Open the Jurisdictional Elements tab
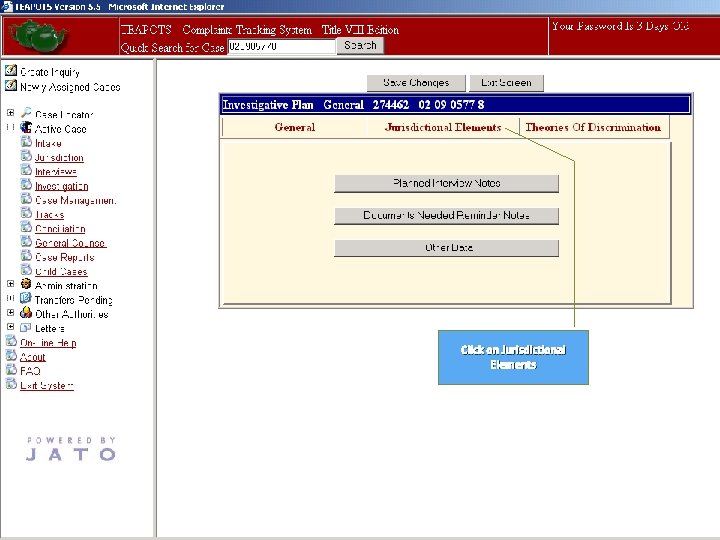Screen dimensions: 720x540 pos(443,127)
